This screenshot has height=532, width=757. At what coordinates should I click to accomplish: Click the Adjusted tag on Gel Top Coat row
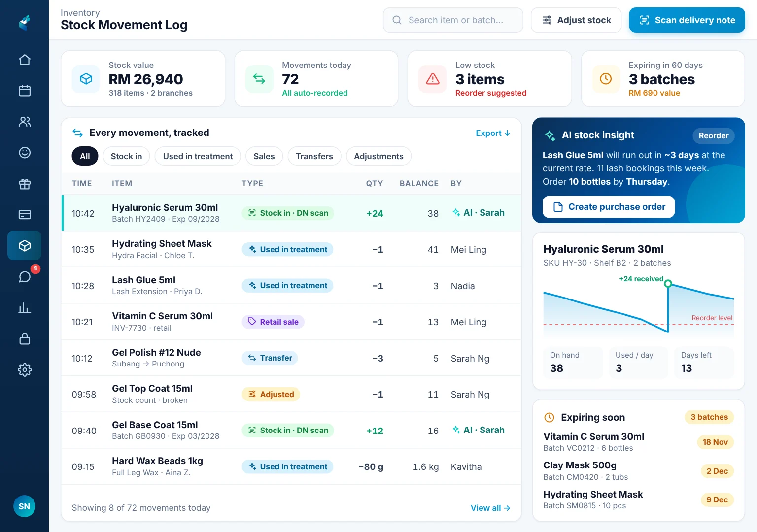point(271,394)
